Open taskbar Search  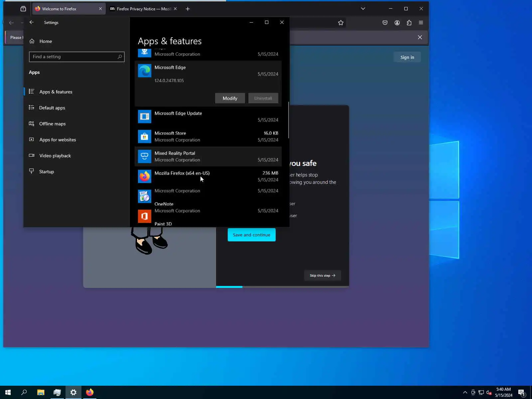24,392
